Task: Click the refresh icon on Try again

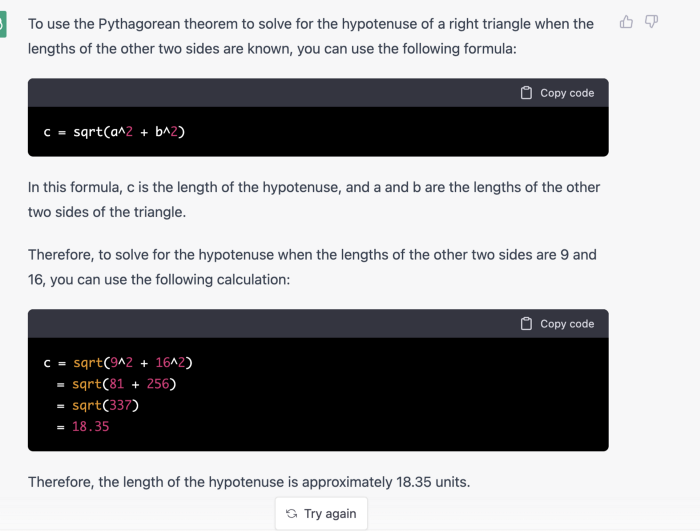Action: pyautogui.click(x=292, y=514)
